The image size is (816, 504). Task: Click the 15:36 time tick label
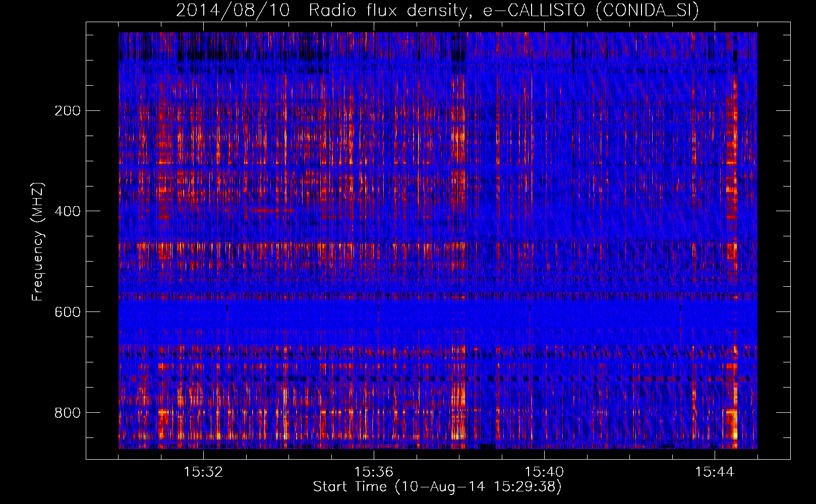pos(374,472)
